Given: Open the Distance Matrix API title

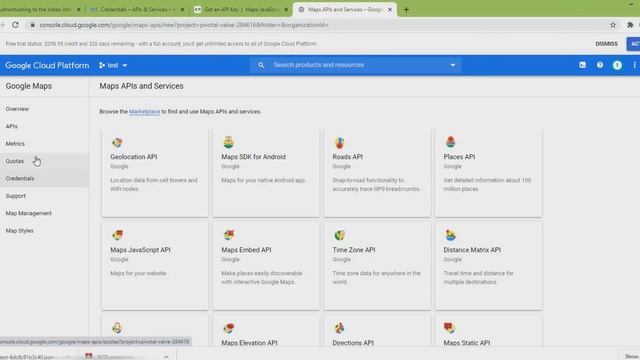Looking at the screenshot, I should (x=472, y=250).
